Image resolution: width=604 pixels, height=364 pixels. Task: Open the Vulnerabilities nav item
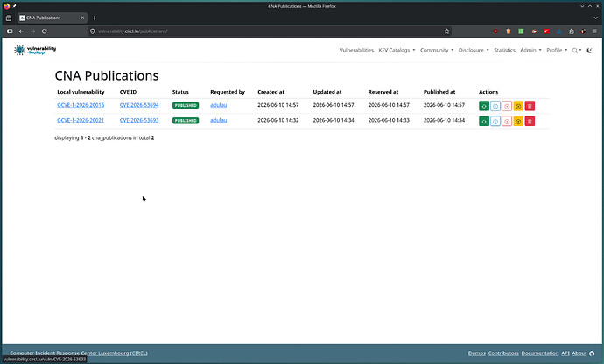tap(356, 51)
